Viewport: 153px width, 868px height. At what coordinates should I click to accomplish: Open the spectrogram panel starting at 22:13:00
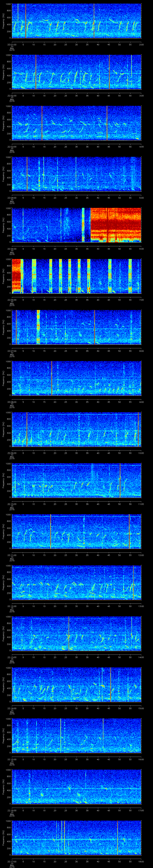coord(76,633)
